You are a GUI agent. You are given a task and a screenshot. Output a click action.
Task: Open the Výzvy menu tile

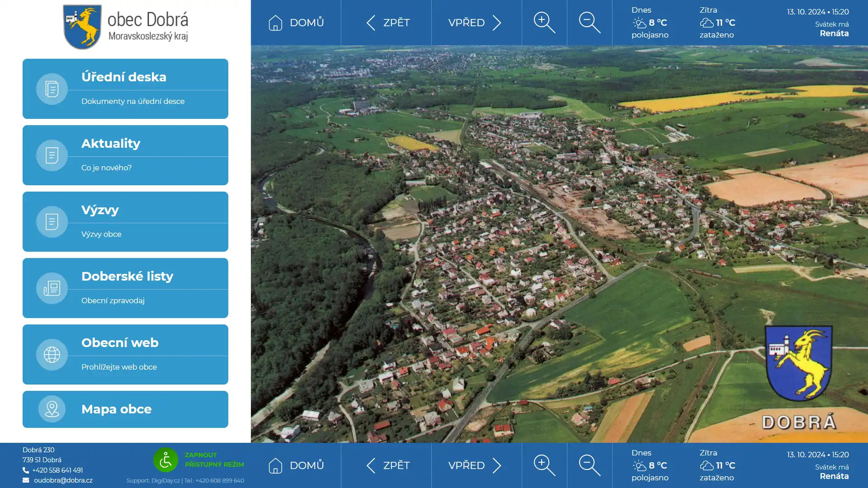[x=125, y=221]
